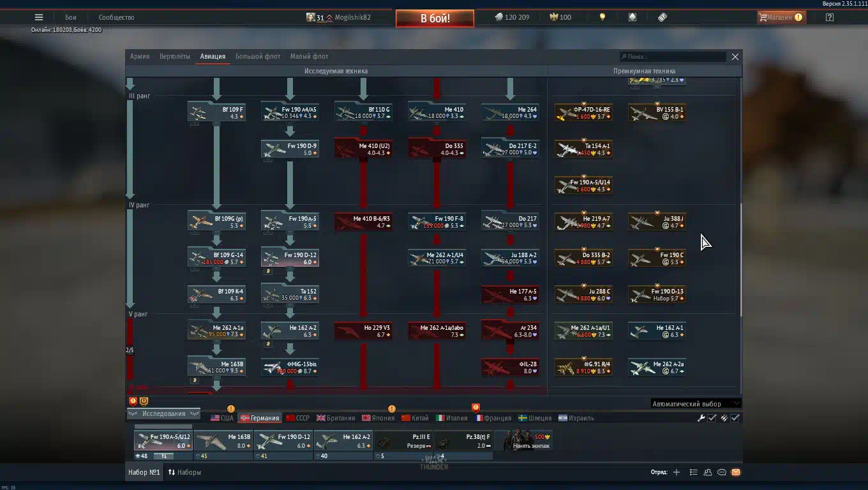Open the chat bubble icon
Image resolution: width=868 pixels, height=490 pixels.
pos(722,472)
